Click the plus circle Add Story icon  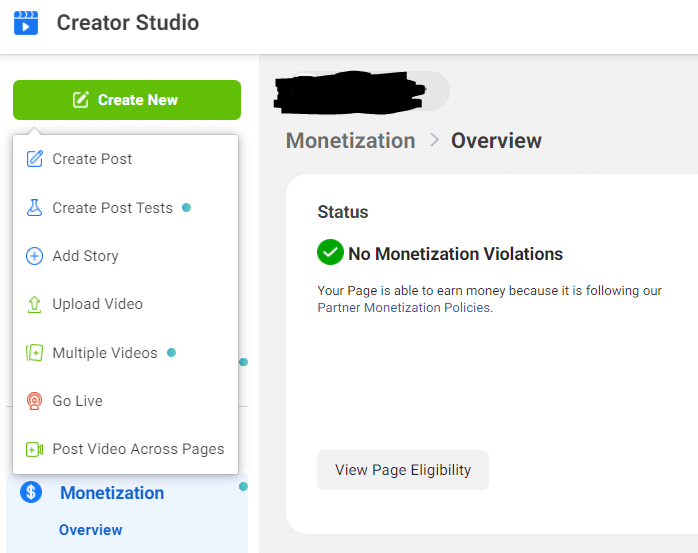(34, 256)
